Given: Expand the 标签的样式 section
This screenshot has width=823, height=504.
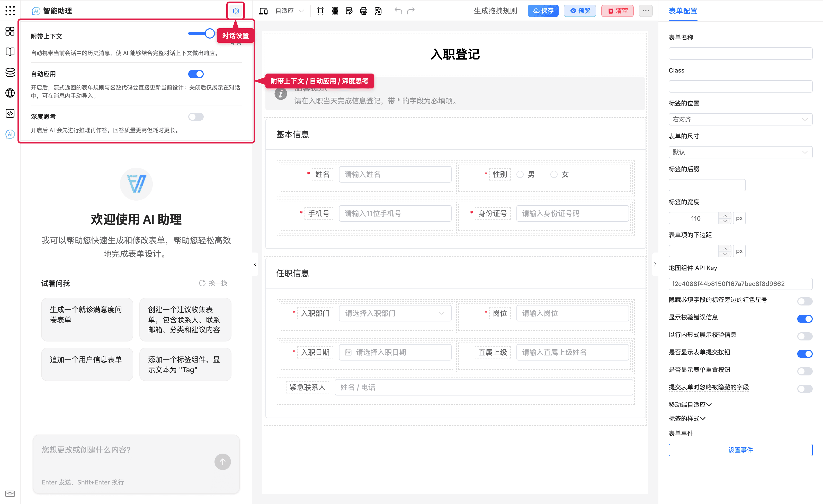Looking at the screenshot, I should pyautogui.click(x=687, y=418).
